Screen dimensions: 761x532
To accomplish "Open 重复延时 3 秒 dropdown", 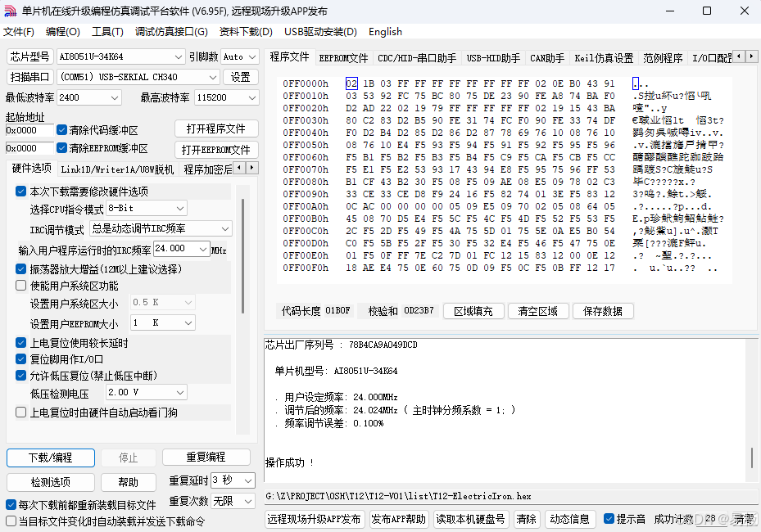I will point(233,480).
